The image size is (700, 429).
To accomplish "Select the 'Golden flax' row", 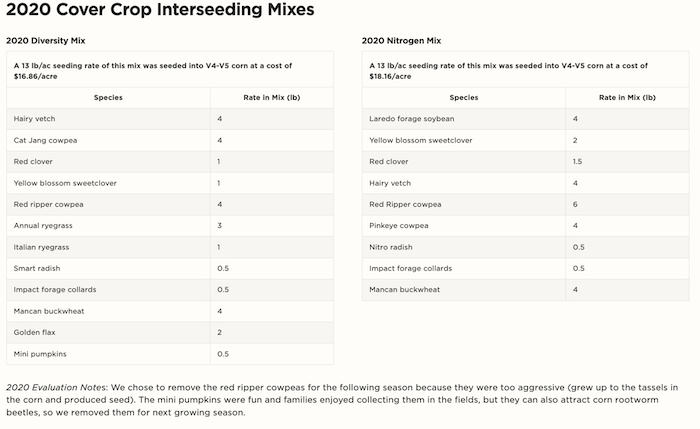I will 34,333.
